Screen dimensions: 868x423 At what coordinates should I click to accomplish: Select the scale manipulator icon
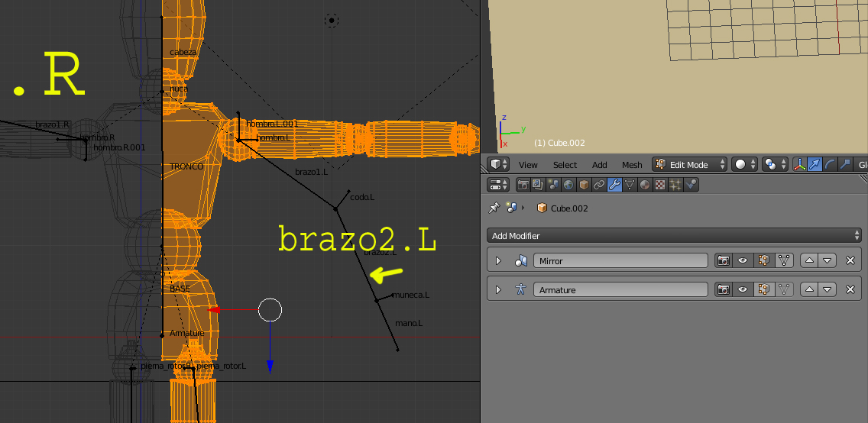(845, 164)
